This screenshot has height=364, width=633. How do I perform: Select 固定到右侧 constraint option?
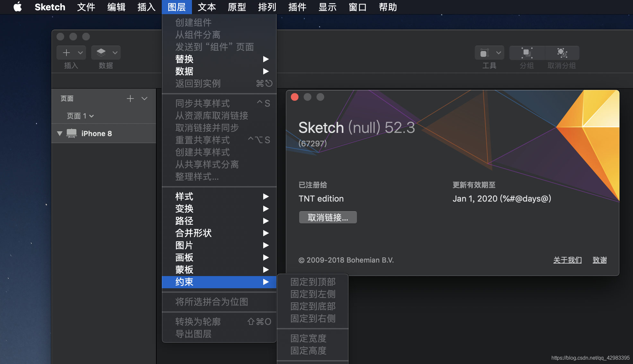tap(313, 318)
